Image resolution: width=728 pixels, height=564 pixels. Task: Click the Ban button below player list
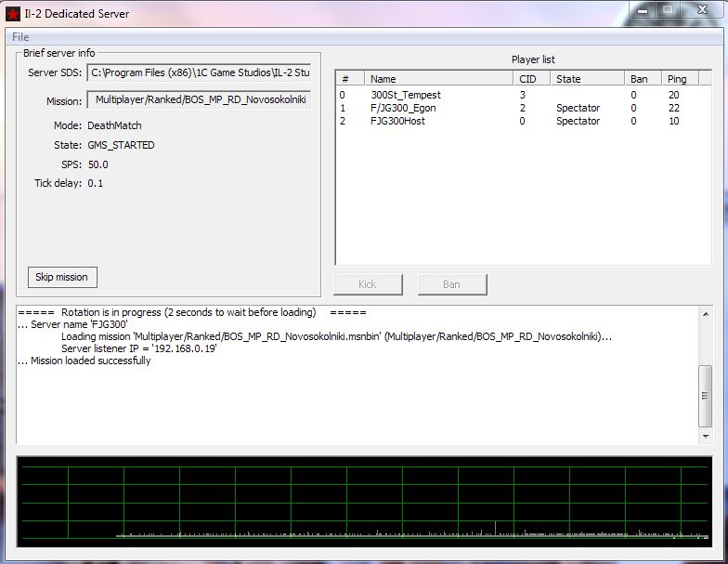[452, 284]
